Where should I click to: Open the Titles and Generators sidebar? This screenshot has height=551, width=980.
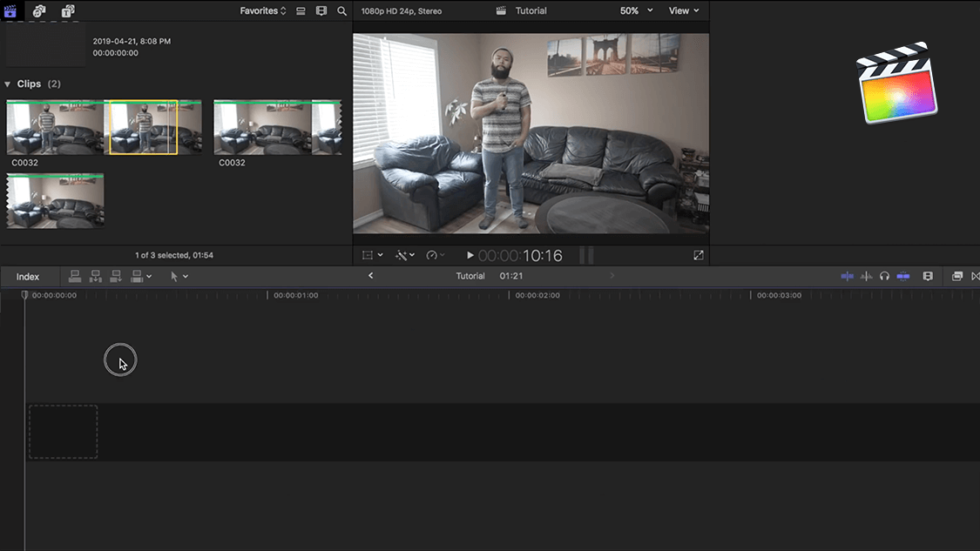click(x=68, y=11)
